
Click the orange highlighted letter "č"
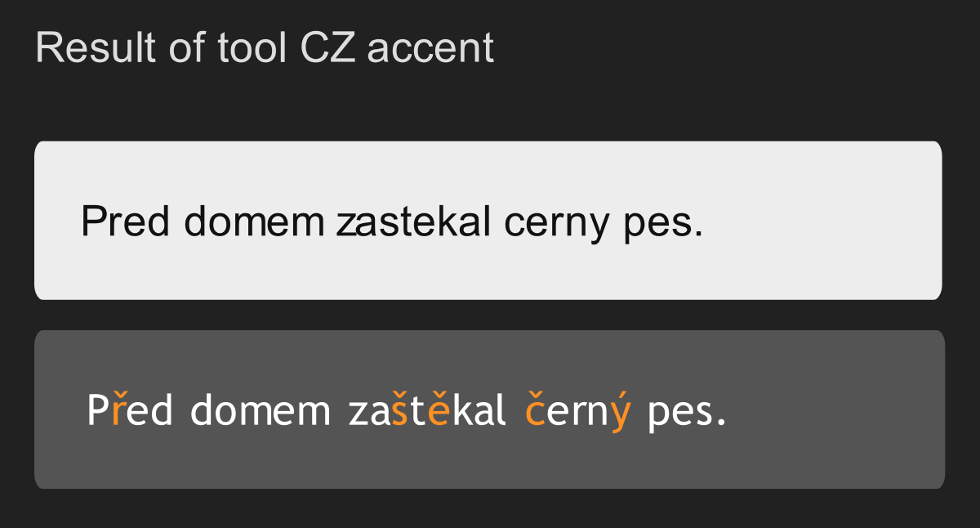535,410
